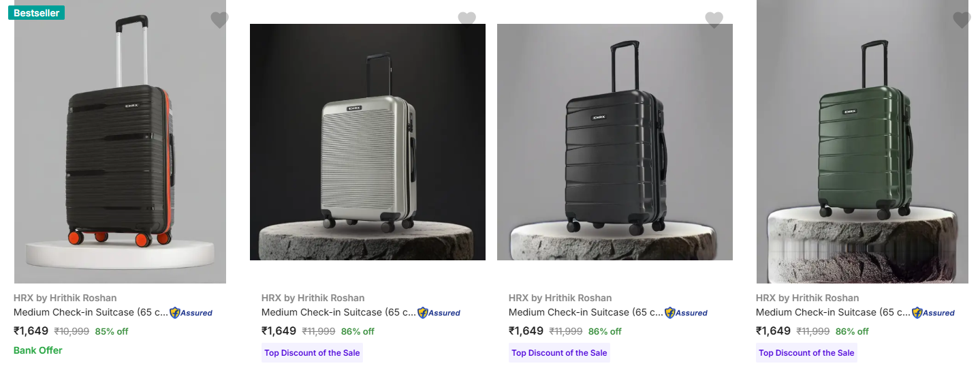Open the green suitcase product image
Viewport: 980px width, 368px height.
click(x=862, y=143)
